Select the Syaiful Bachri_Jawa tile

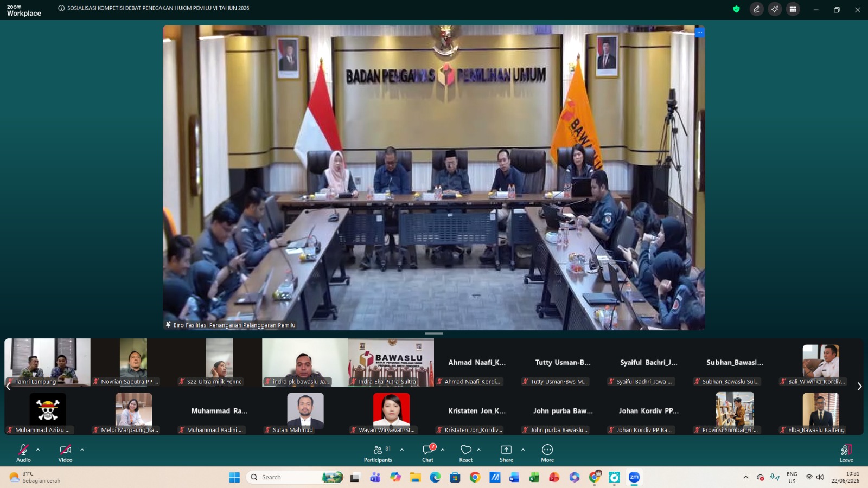coord(649,362)
